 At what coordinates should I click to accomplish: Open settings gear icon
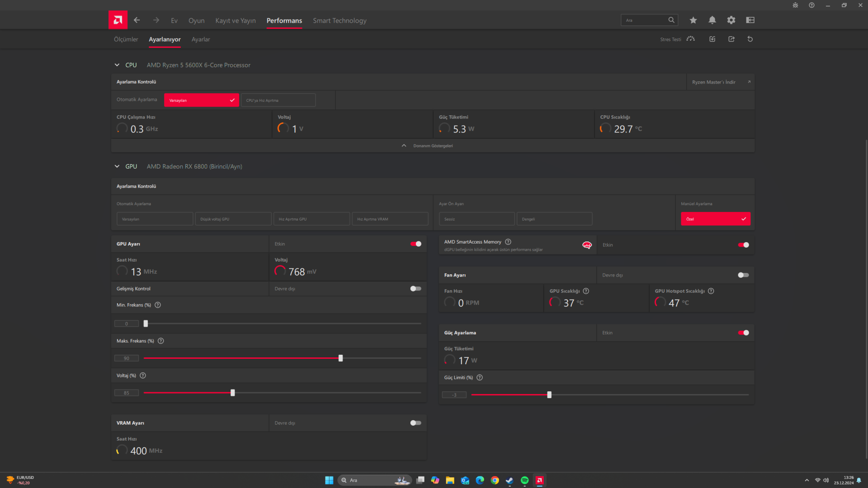click(x=731, y=20)
